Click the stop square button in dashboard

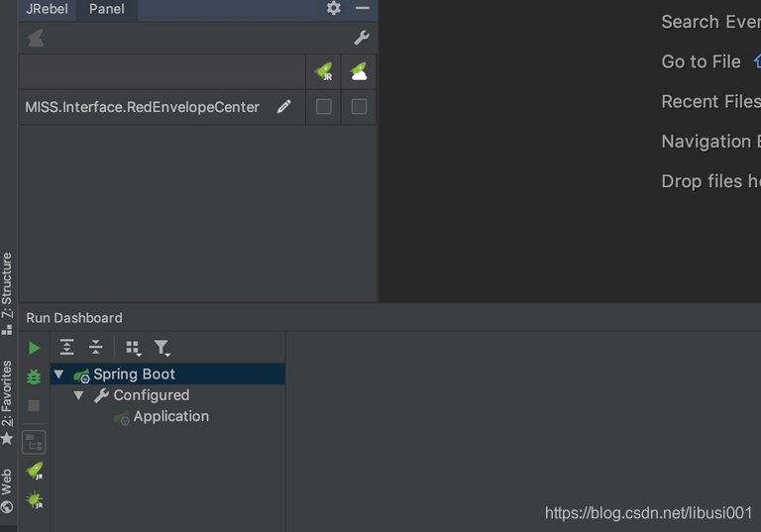tap(34, 406)
